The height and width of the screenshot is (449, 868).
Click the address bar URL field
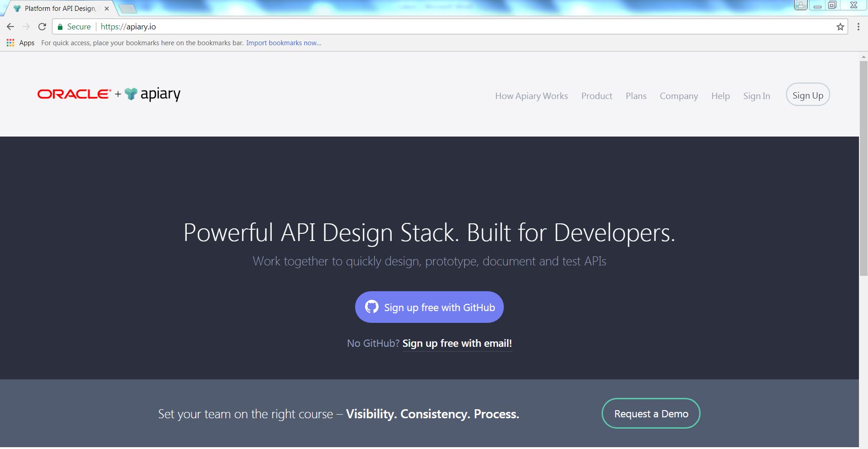click(407, 27)
